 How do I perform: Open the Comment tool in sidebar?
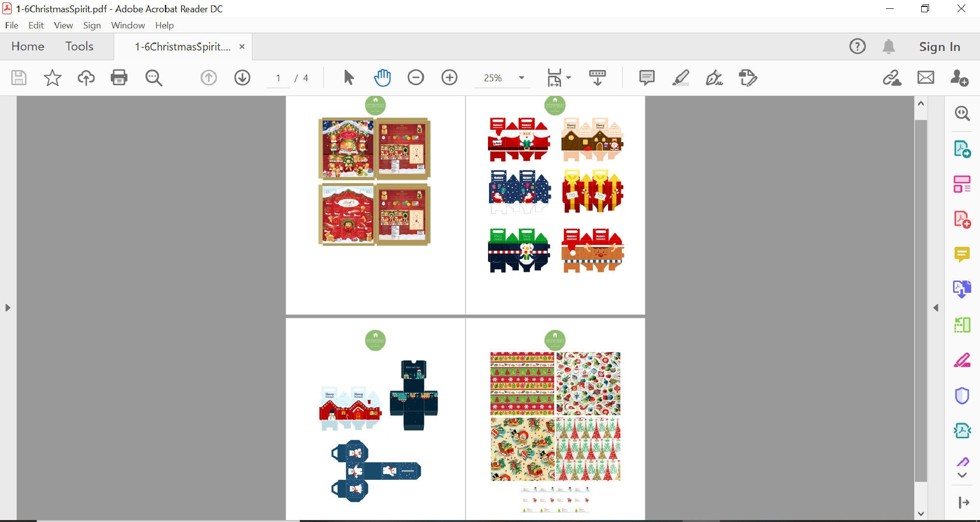coord(962,254)
